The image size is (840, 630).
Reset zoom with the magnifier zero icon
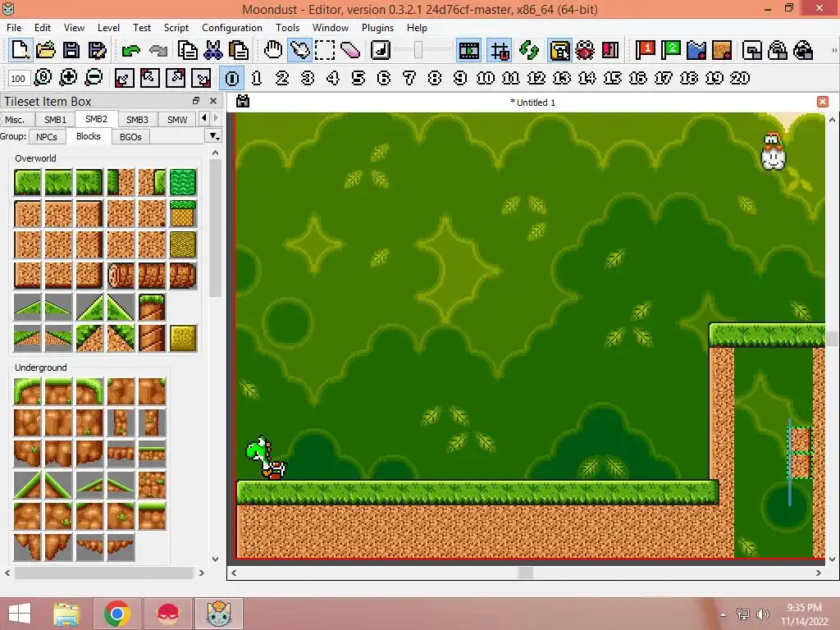pyautogui.click(x=43, y=78)
